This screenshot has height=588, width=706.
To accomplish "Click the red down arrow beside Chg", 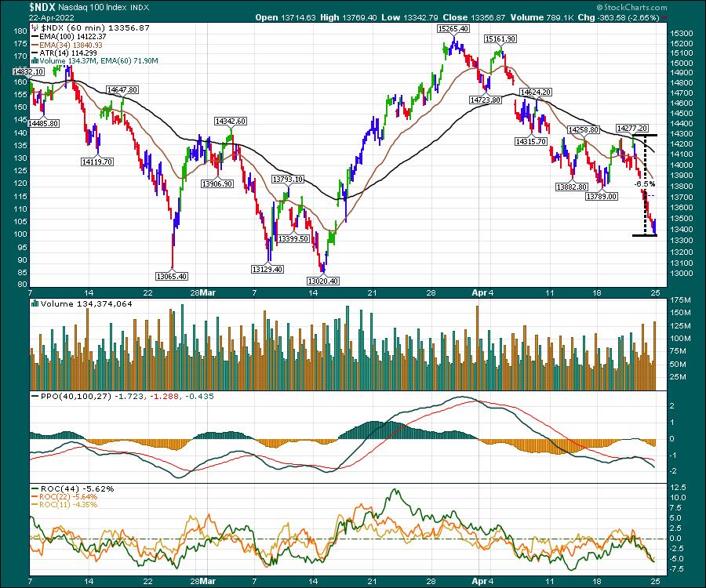I will 664,16.
